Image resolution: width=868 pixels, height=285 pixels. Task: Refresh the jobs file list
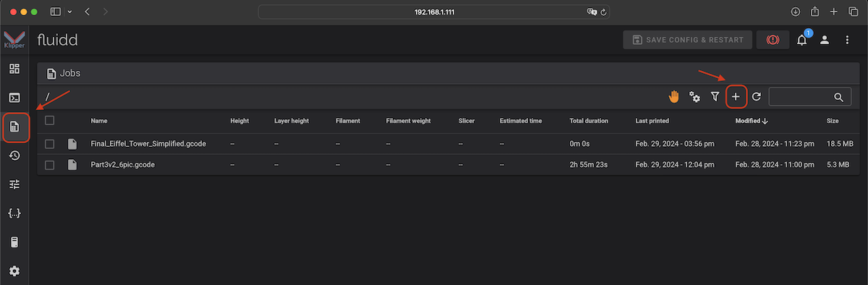pyautogui.click(x=757, y=96)
